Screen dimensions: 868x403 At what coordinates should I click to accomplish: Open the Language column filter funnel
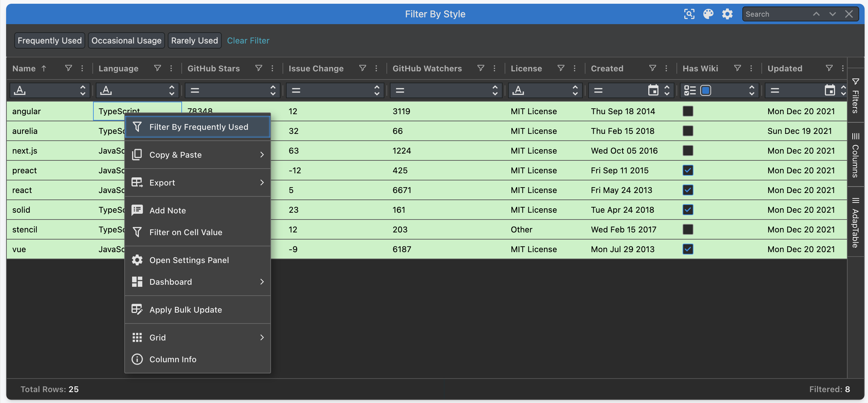[x=158, y=68]
